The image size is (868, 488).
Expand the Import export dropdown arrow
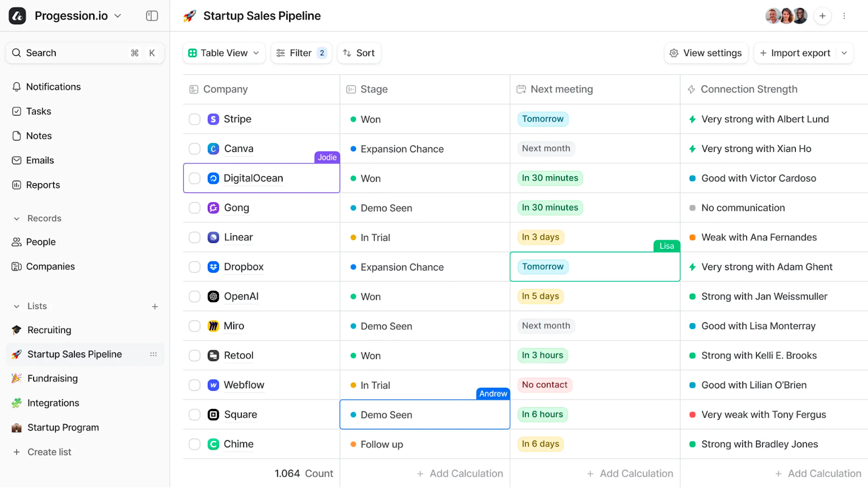tap(844, 53)
